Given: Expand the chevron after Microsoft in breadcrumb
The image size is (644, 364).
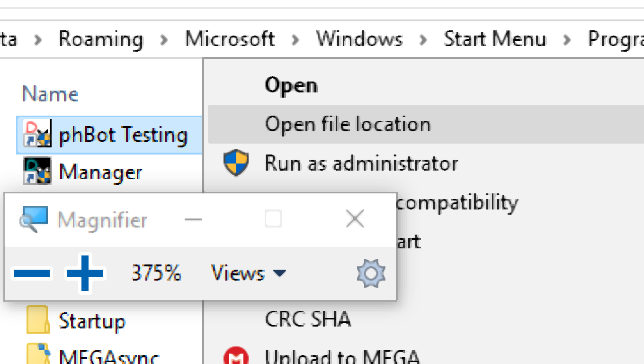Looking at the screenshot, I should (x=295, y=39).
